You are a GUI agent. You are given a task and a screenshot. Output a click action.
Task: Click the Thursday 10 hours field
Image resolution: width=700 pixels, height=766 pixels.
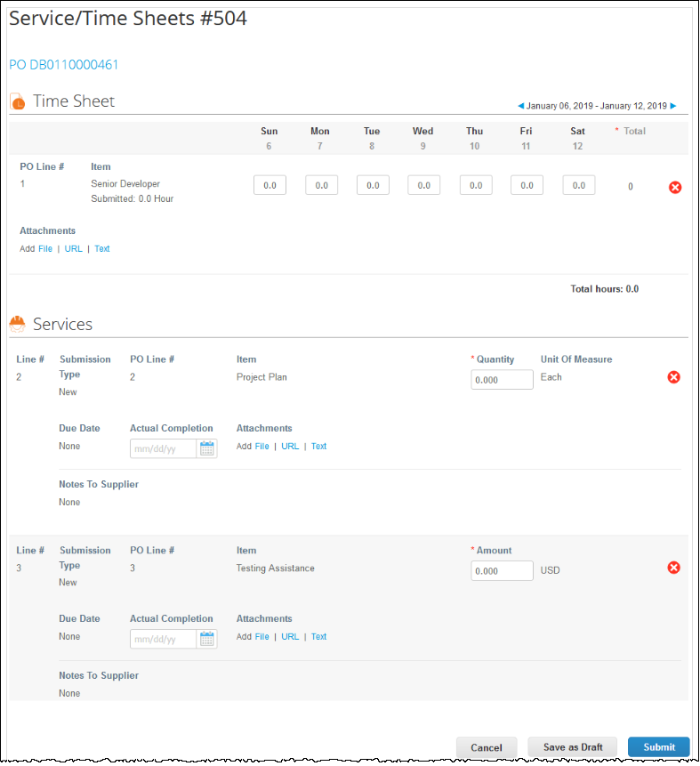(x=476, y=185)
